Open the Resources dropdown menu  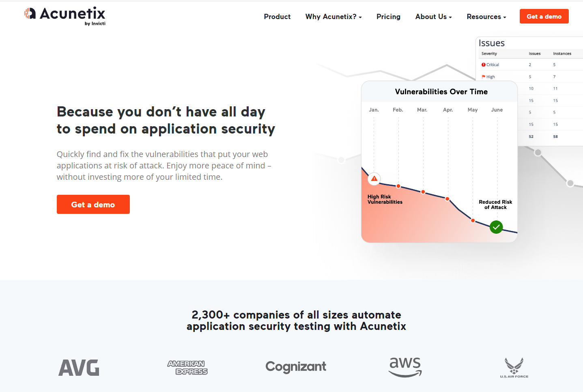coord(486,17)
